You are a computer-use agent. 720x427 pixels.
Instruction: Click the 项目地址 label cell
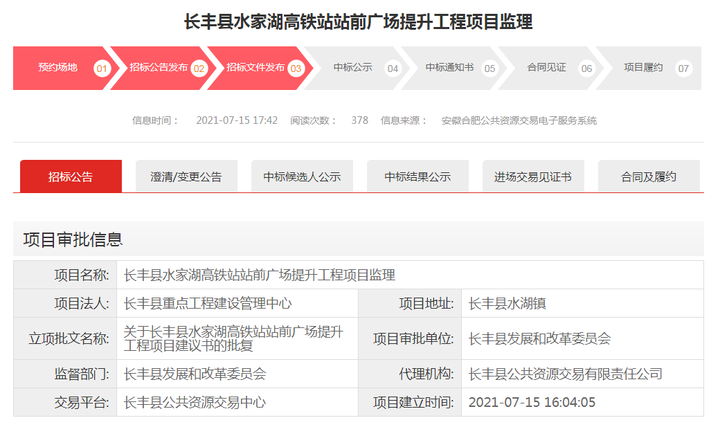pos(410,303)
